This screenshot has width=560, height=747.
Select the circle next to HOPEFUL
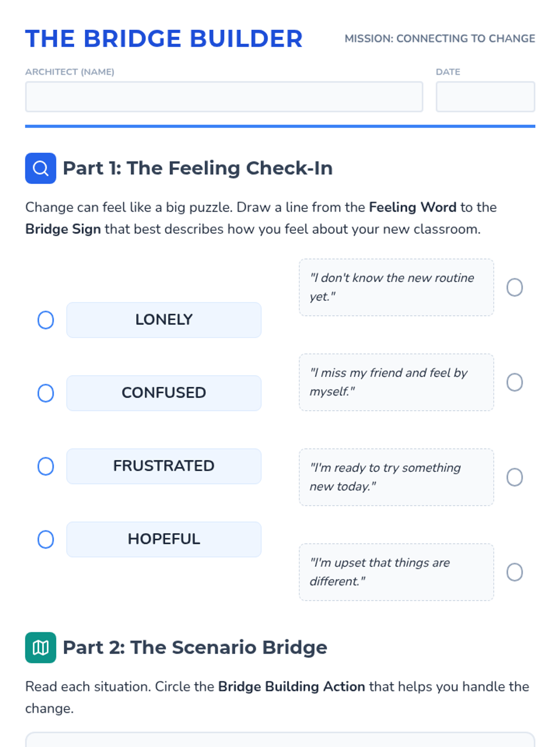(46, 540)
